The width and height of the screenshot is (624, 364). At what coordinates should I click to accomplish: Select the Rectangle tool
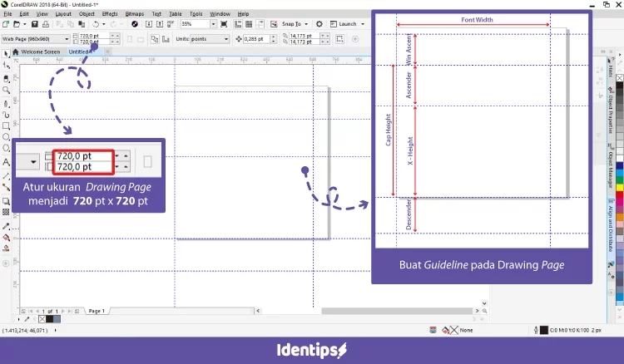6,125
